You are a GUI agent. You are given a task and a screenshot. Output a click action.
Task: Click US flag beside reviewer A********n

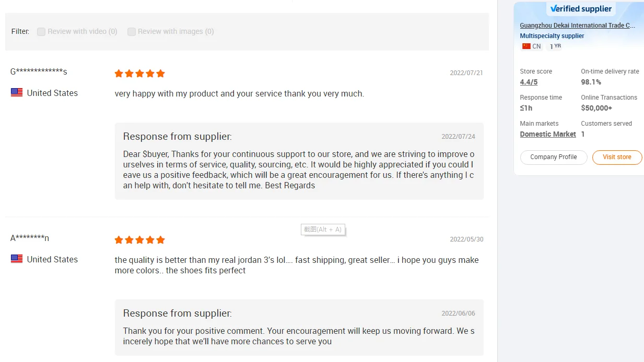[x=17, y=259]
